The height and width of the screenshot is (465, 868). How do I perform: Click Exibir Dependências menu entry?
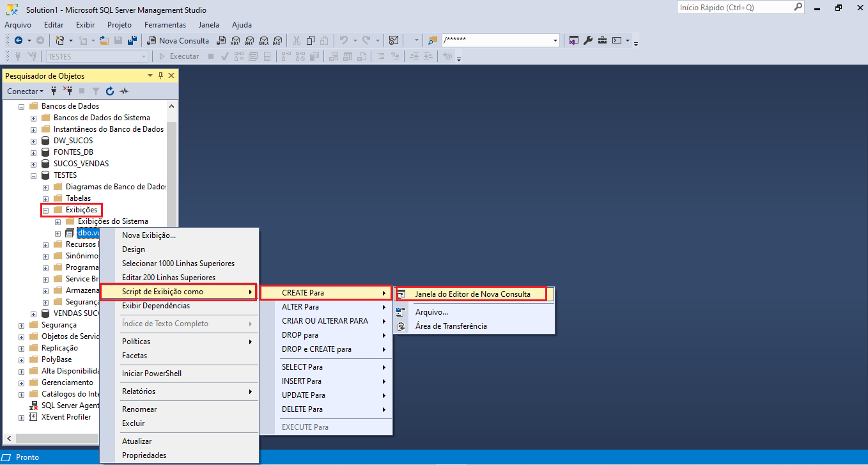[180, 306]
